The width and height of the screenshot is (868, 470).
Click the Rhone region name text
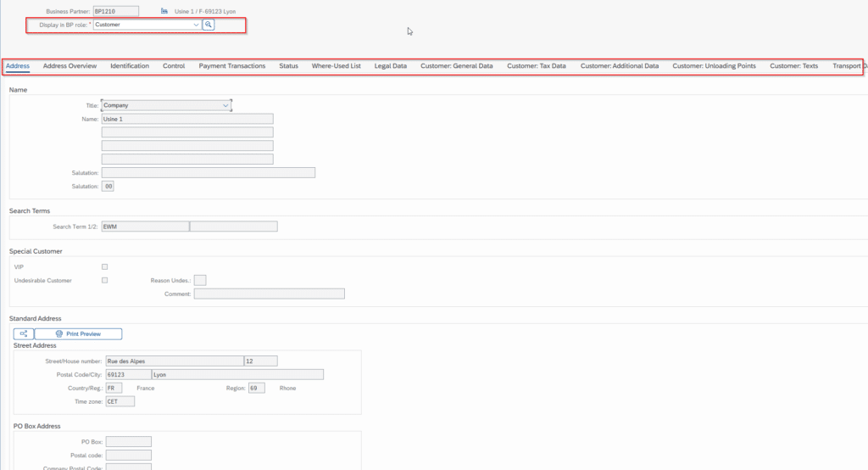coord(287,388)
